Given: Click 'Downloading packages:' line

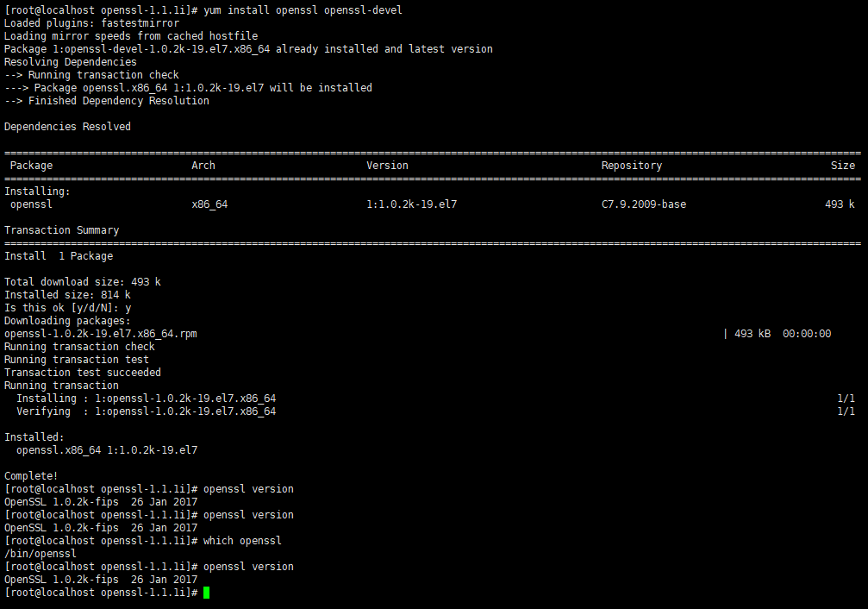Looking at the screenshot, I should point(67,320).
